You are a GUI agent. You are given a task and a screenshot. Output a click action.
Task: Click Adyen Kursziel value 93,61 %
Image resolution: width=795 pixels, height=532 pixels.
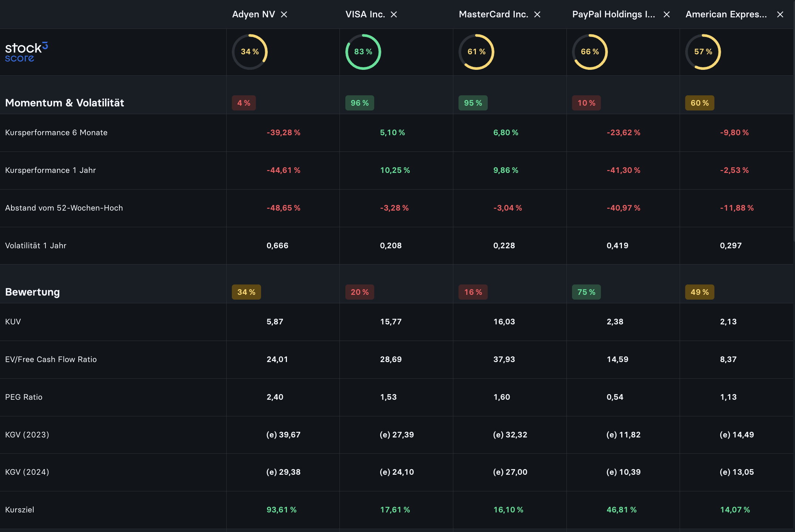click(282, 510)
